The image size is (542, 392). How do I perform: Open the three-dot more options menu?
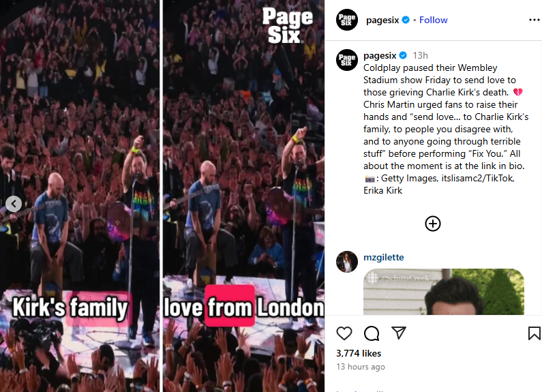(x=534, y=20)
